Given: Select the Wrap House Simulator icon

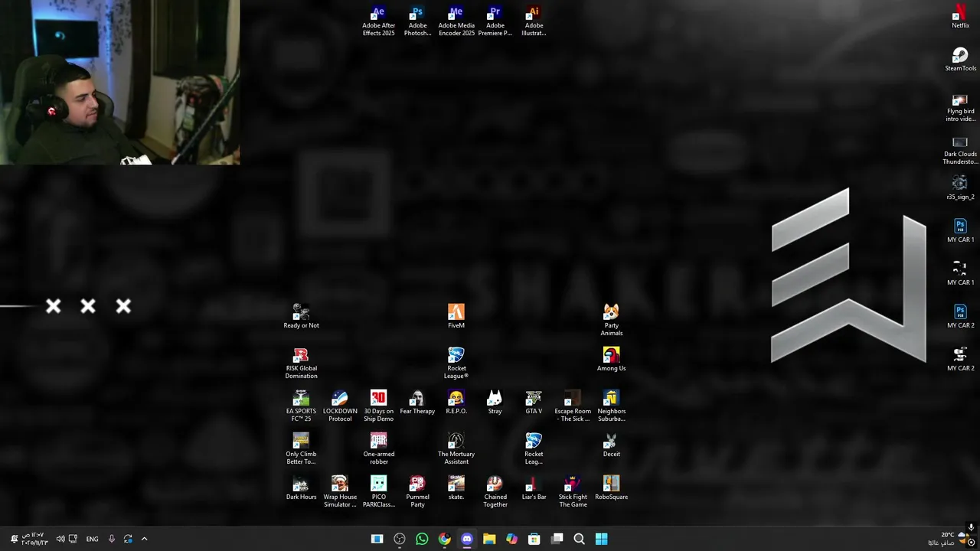Looking at the screenshot, I should click(340, 492).
